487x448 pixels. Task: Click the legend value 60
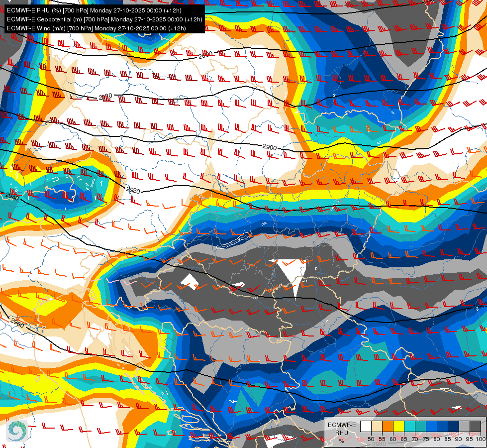(393, 439)
